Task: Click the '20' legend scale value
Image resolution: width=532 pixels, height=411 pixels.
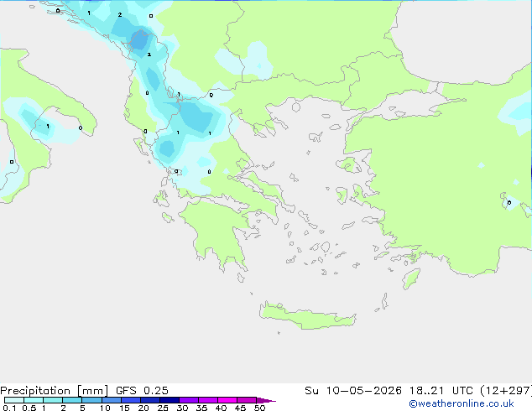Action: click(x=143, y=408)
